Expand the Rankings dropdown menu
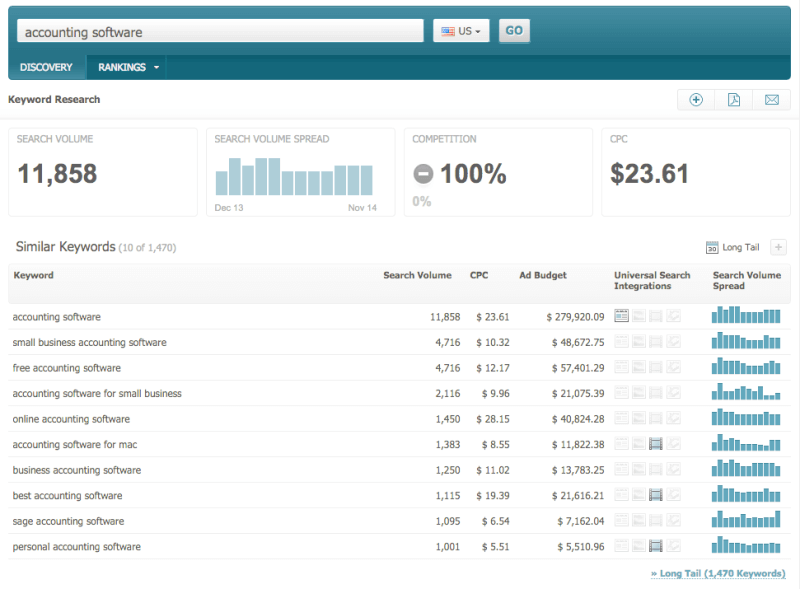This screenshot has height=589, width=800. click(129, 68)
